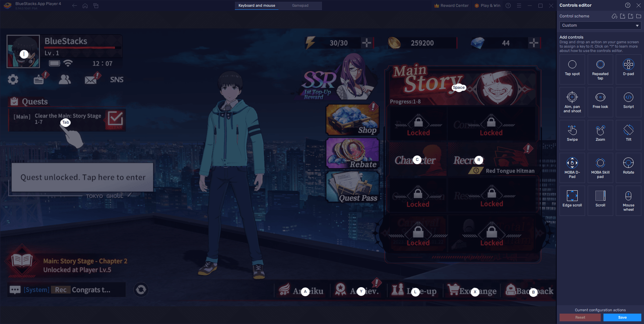The image size is (644, 324).
Task: Click the refresh chat circular icon
Action: [x=141, y=289]
